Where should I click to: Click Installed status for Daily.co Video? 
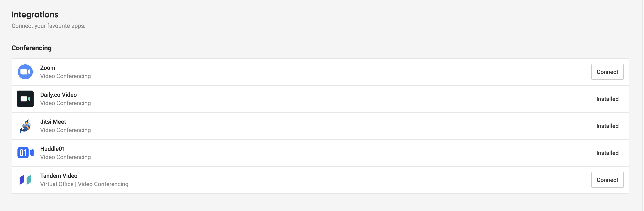coord(607,99)
